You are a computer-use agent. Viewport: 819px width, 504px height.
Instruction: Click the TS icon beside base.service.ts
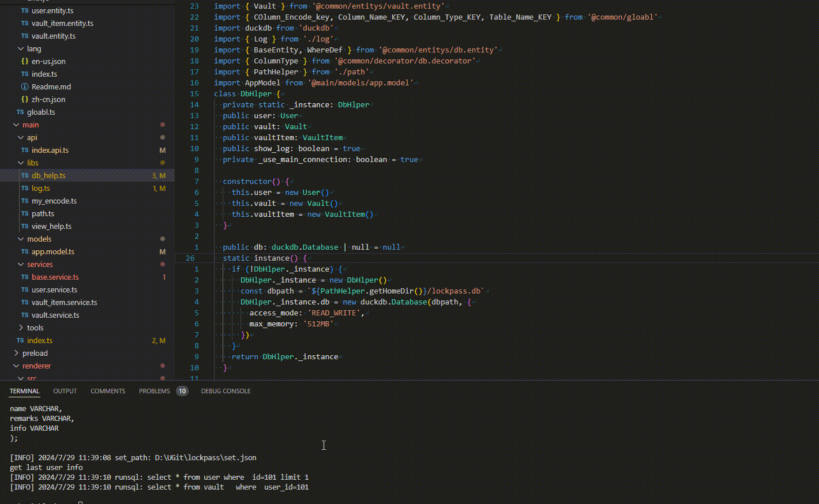25,277
